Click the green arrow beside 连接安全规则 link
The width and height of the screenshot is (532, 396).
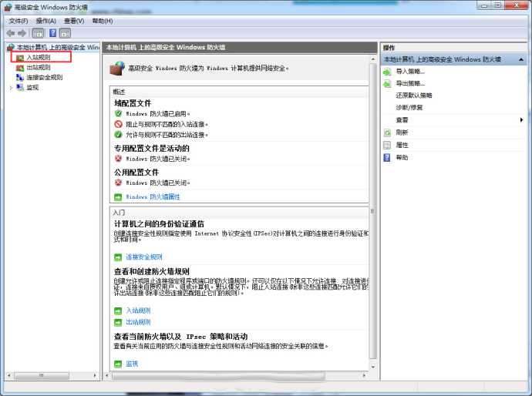(118, 257)
